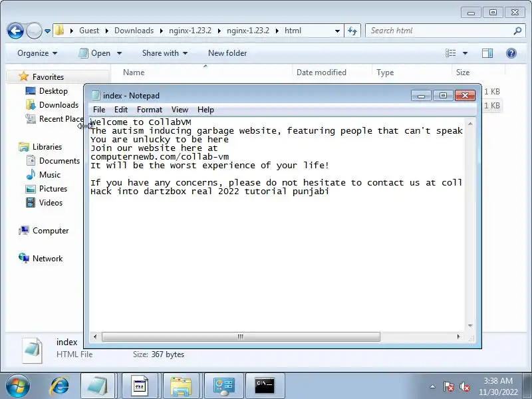Image resolution: width=532 pixels, height=399 pixels.
Task: Open Explorer Help icon
Action: (511, 53)
